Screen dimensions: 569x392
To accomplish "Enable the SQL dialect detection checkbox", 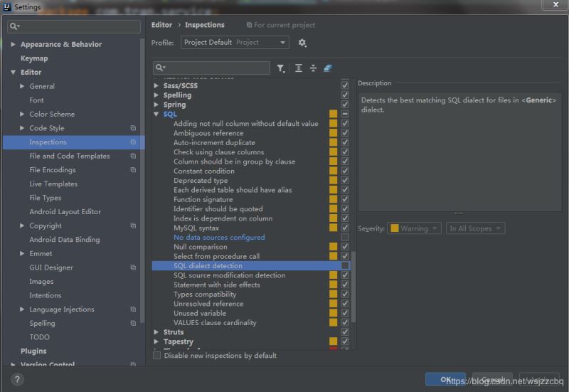I will click(345, 266).
